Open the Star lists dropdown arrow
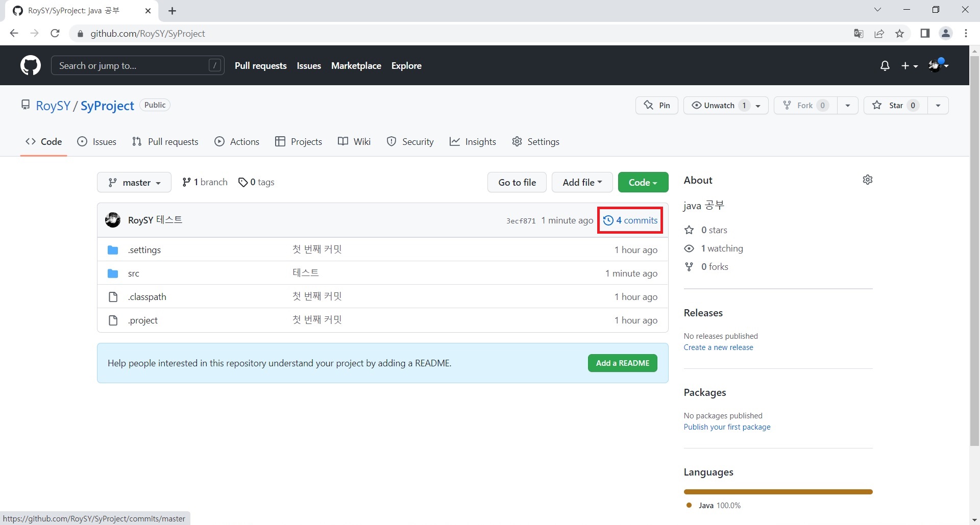The image size is (980, 525). click(x=938, y=106)
